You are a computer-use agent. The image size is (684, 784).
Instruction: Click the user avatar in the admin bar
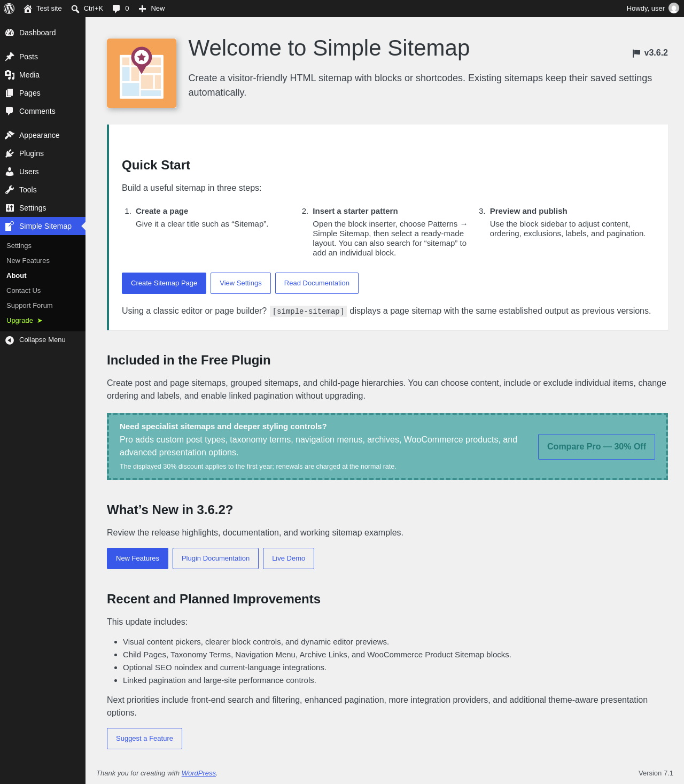674,9
